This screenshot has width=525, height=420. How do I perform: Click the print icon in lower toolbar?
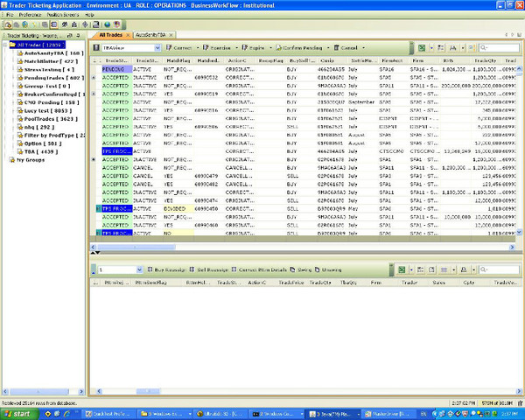(x=464, y=269)
